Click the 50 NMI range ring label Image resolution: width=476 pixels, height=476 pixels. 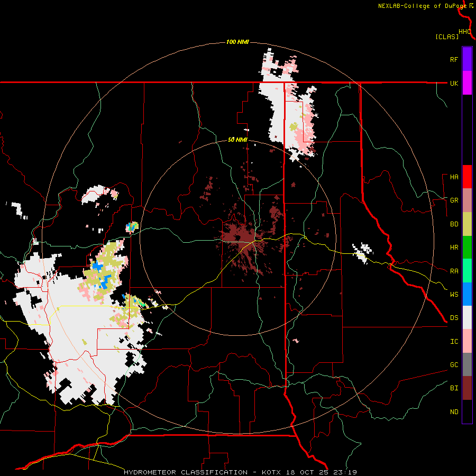pos(237,140)
